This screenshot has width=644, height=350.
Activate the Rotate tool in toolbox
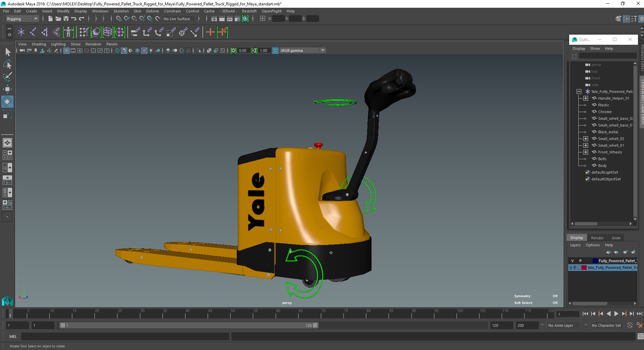pyautogui.click(x=7, y=102)
